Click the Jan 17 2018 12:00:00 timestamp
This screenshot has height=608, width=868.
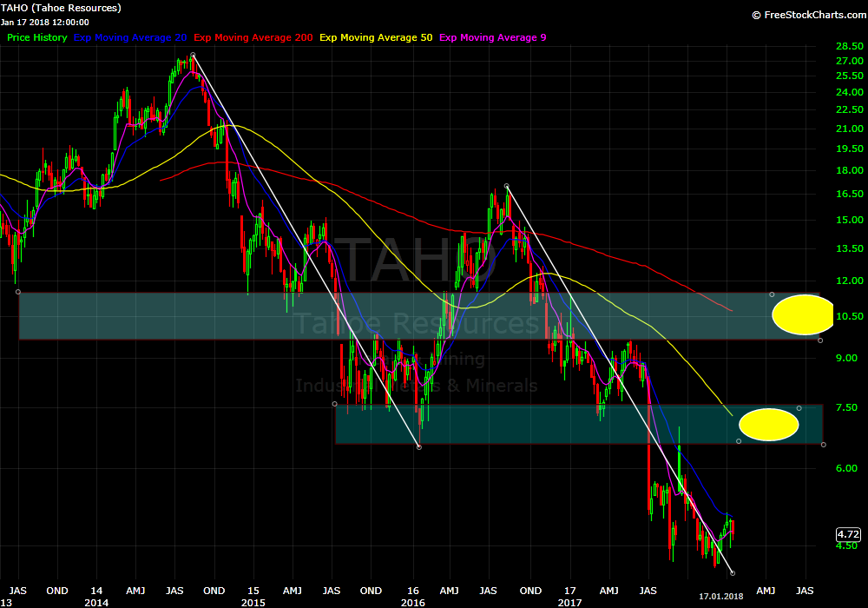45,23
